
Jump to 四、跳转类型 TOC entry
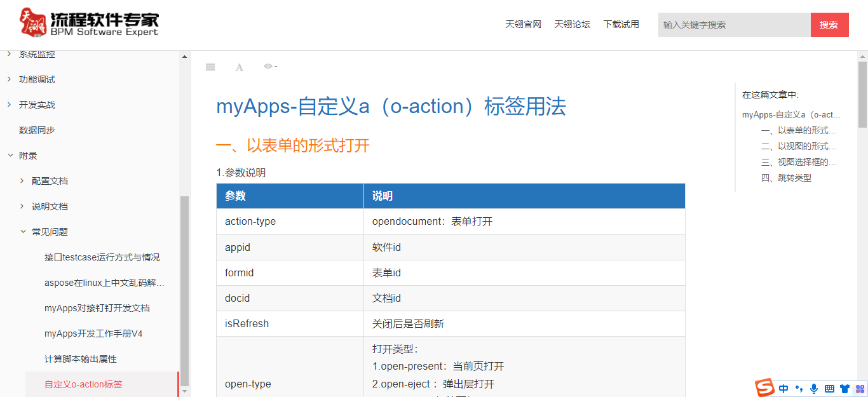tap(786, 178)
